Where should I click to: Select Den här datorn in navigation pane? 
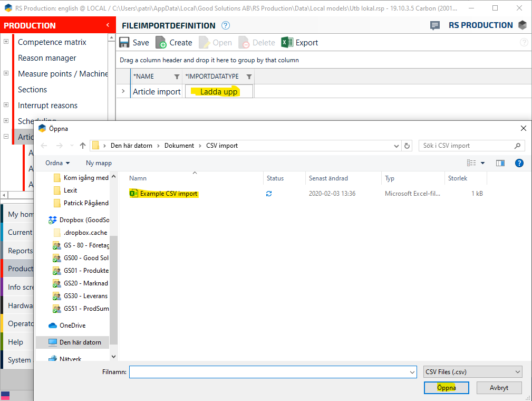(x=80, y=342)
